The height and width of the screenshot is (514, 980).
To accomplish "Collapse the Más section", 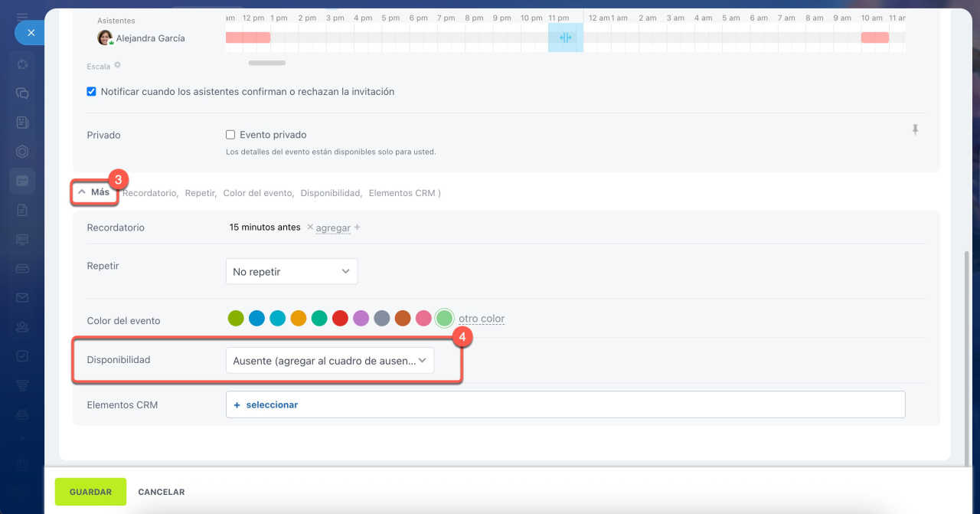I will pyautogui.click(x=95, y=192).
